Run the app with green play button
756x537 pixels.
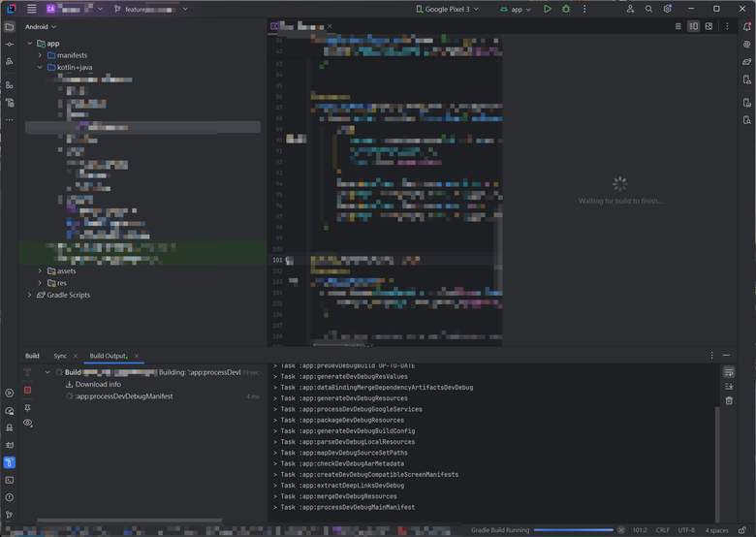click(x=548, y=9)
